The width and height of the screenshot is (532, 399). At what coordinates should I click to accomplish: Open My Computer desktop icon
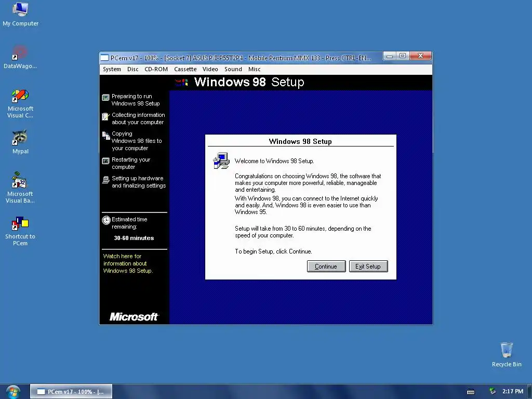pyautogui.click(x=20, y=14)
